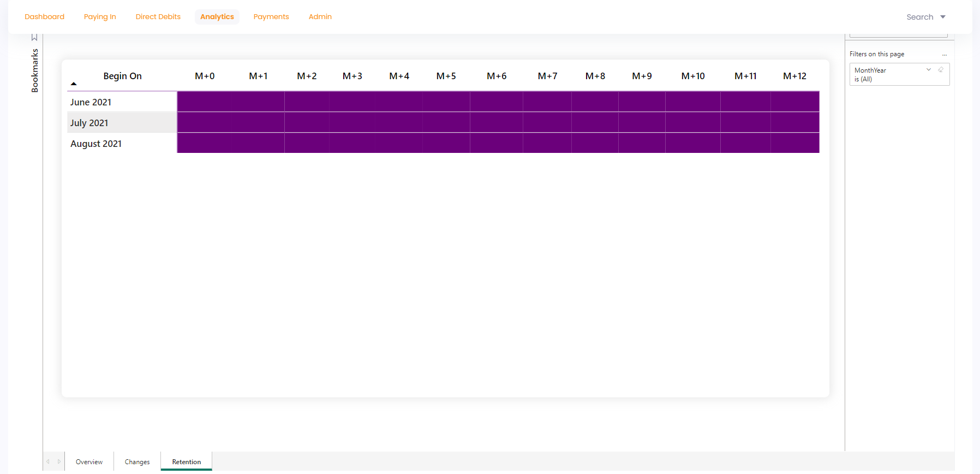
Task: Go to Paying In section
Action: [100, 17]
